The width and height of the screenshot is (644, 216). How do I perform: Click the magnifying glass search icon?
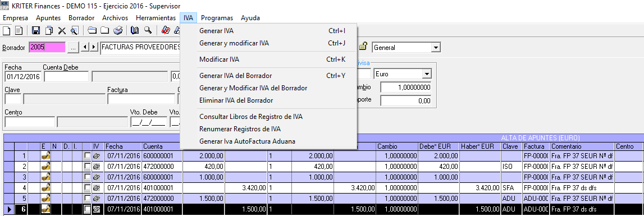148,30
